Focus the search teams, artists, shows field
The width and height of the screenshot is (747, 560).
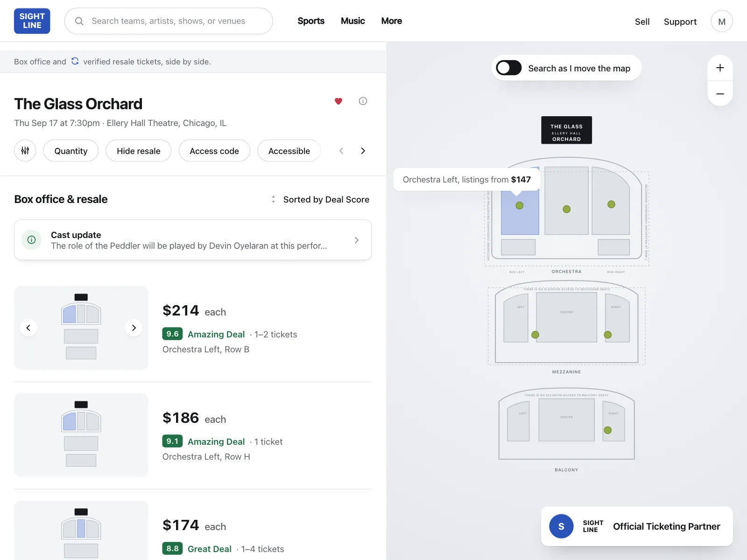(x=169, y=21)
